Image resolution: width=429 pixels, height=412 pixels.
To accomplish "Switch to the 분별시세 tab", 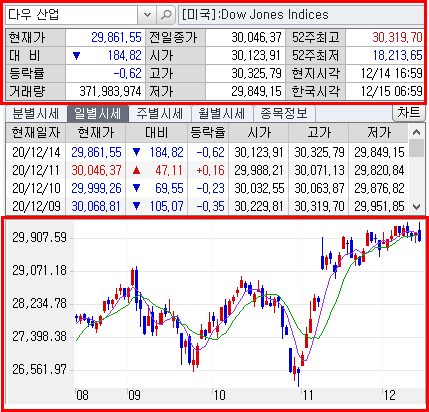I will tap(36, 114).
